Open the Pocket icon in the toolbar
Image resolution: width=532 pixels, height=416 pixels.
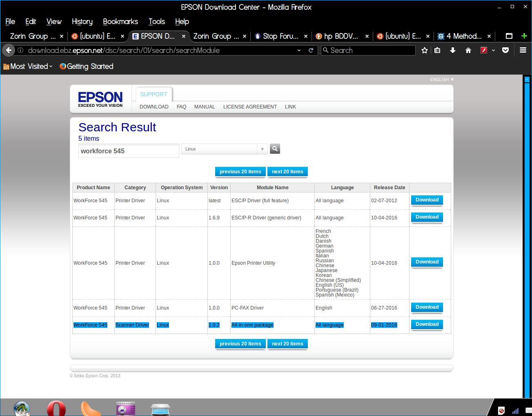pos(505,50)
